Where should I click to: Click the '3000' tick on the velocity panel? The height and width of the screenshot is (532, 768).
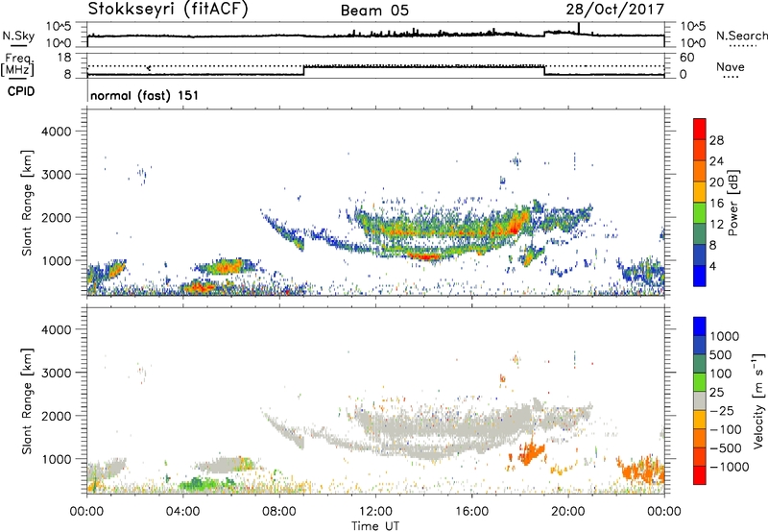(x=56, y=373)
